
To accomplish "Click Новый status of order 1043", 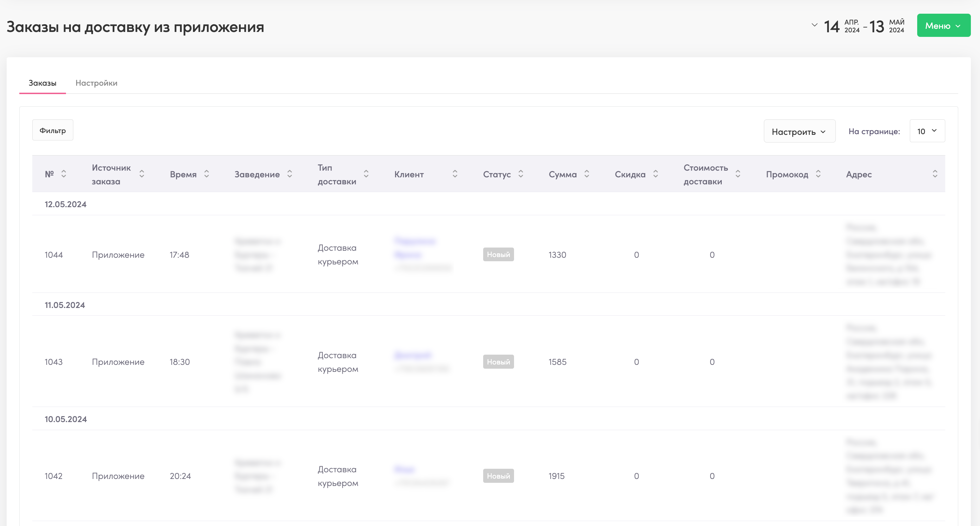I will click(498, 362).
